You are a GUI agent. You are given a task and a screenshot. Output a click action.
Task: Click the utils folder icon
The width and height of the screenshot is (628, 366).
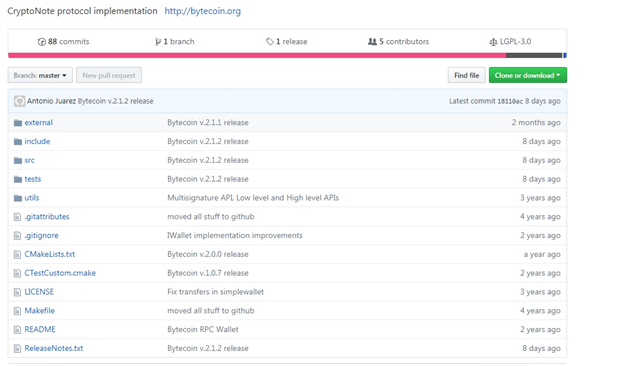pyautogui.click(x=18, y=198)
